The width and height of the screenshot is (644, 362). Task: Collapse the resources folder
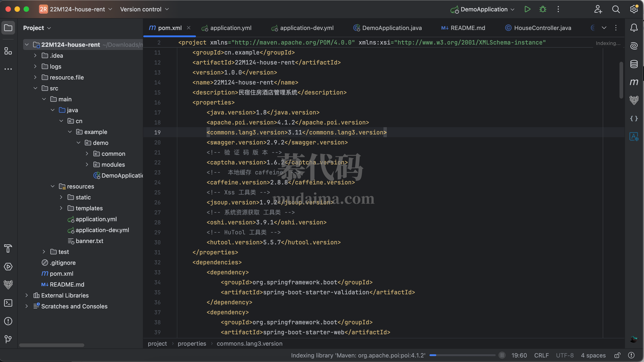click(53, 186)
